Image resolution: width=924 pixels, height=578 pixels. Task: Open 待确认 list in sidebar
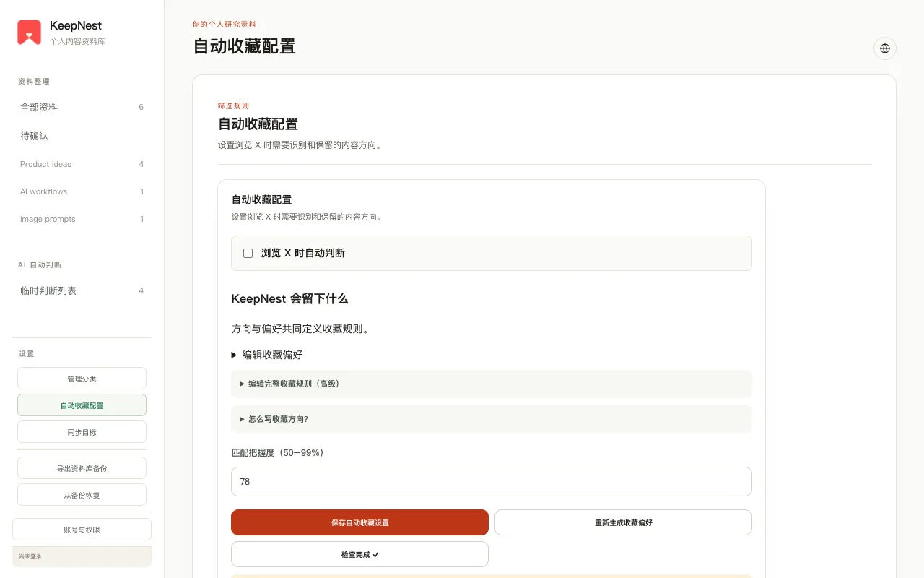tap(82, 136)
